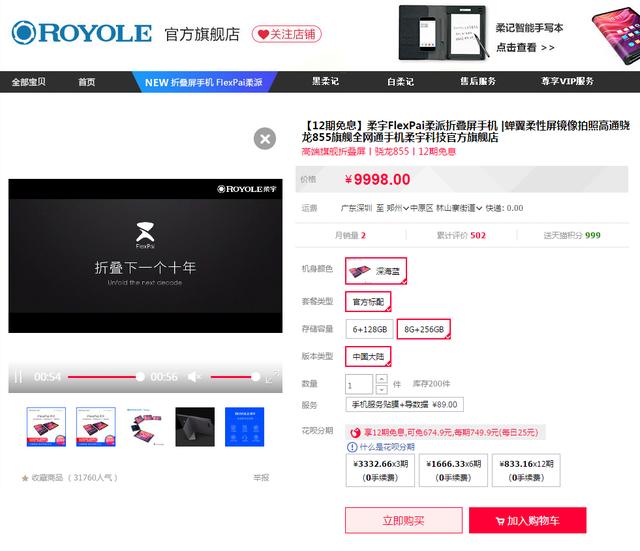Follow the store with 关注店铺 button
The width and height of the screenshot is (640, 551).
[x=287, y=34]
